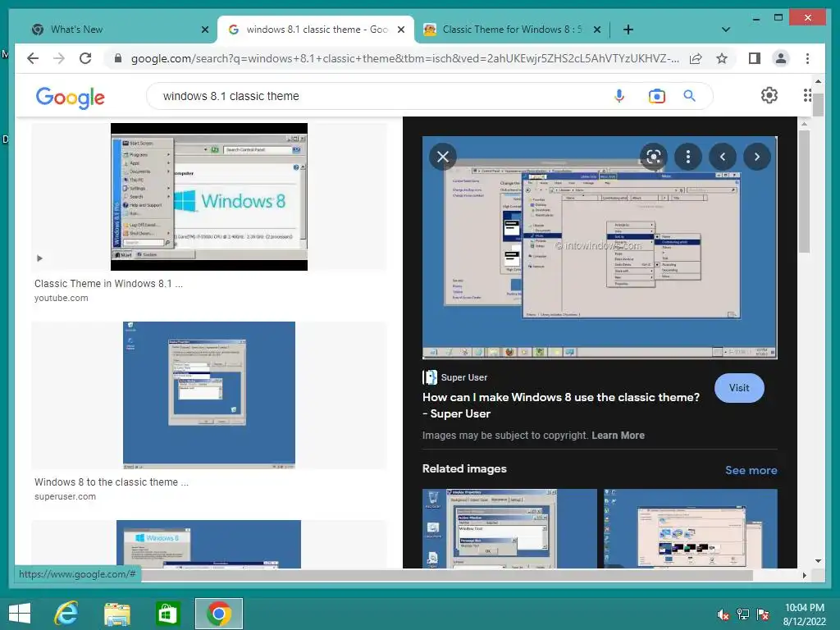Click the site padlock icon
The height and width of the screenshot is (630, 840).
(118, 58)
